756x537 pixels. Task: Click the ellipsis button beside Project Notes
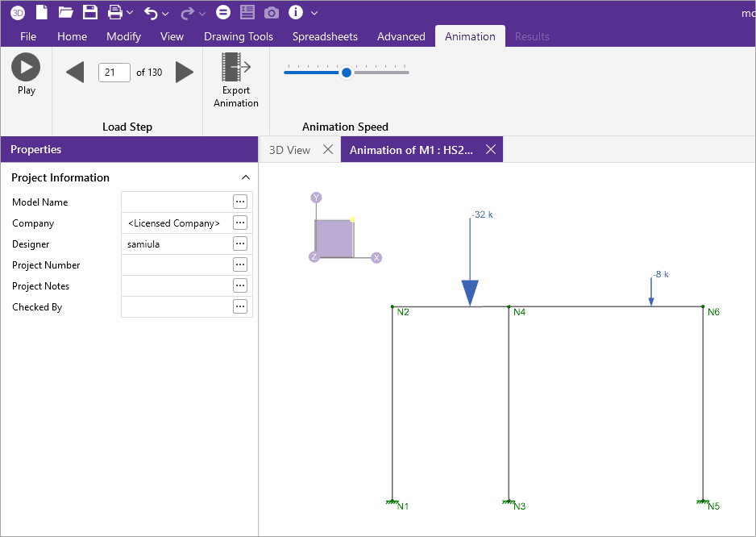point(239,285)
